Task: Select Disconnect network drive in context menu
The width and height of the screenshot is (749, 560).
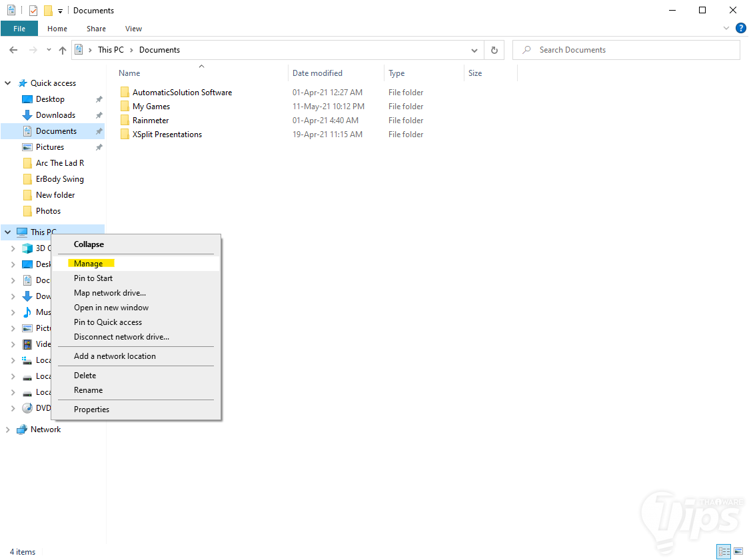Action: (136, 337)
